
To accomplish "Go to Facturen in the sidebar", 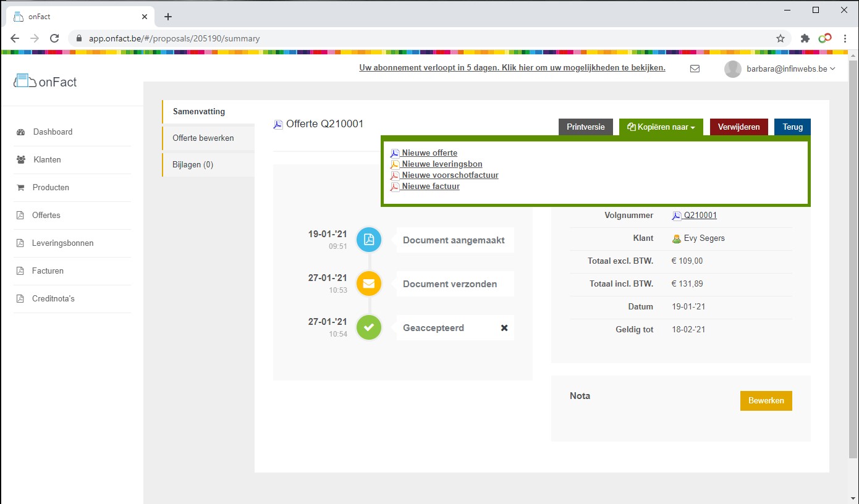I will (x=48, y=271).
